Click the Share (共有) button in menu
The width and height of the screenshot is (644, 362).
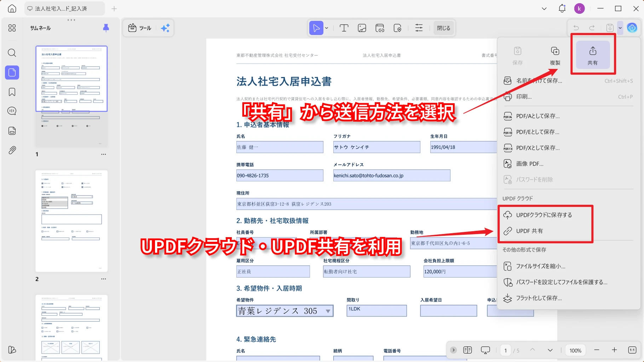point(593,55)
